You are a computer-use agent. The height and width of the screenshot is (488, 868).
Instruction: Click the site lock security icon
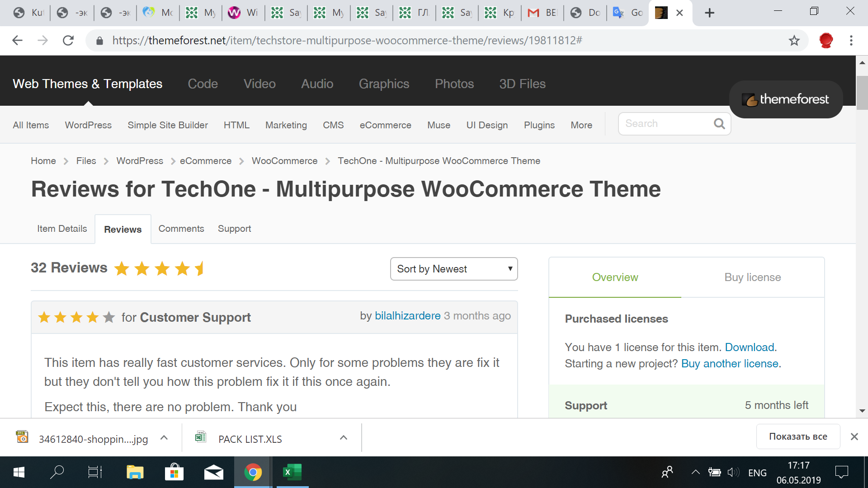point(100,41)
